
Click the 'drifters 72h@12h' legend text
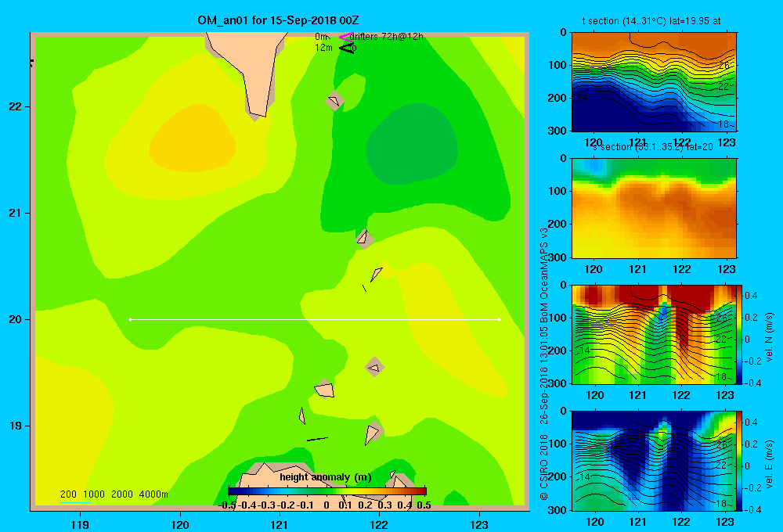387,37
